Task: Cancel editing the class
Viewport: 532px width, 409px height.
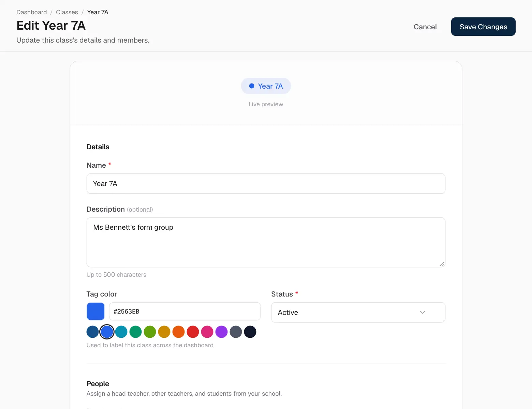Action: click(425, 27)
